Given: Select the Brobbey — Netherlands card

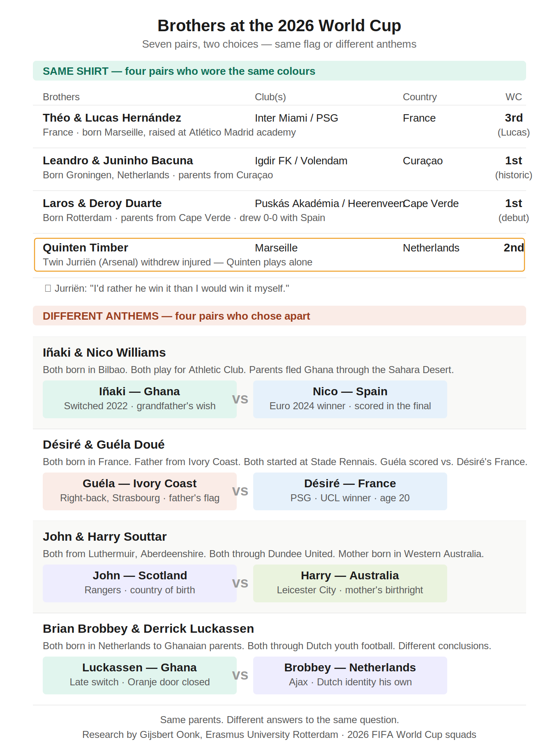Looking at the screenshot, I should pos(350,675).
